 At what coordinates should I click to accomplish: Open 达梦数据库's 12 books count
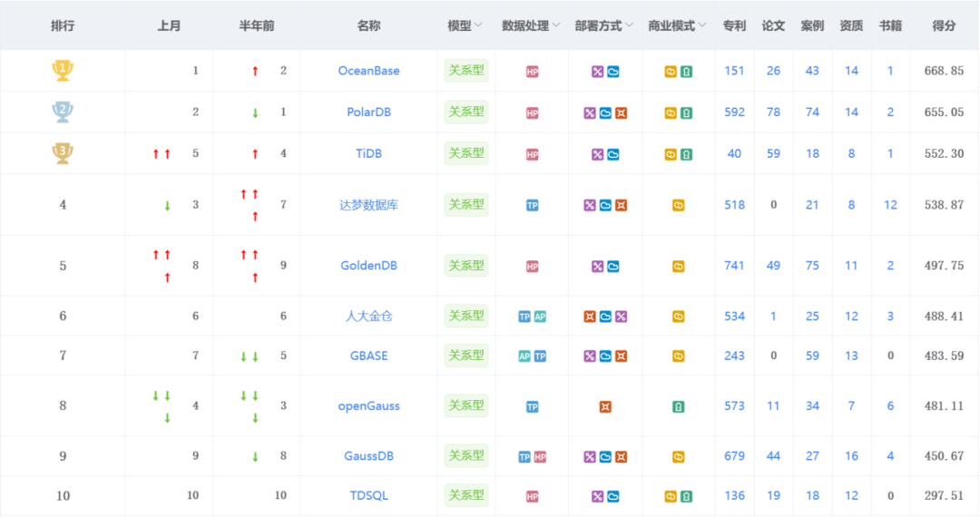click(x=891, y=205)
